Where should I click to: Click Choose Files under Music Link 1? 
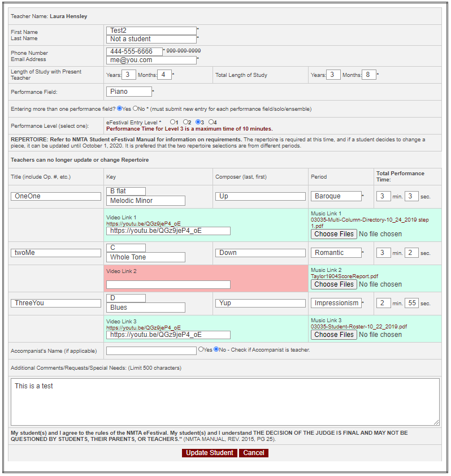tap(334, 234)
